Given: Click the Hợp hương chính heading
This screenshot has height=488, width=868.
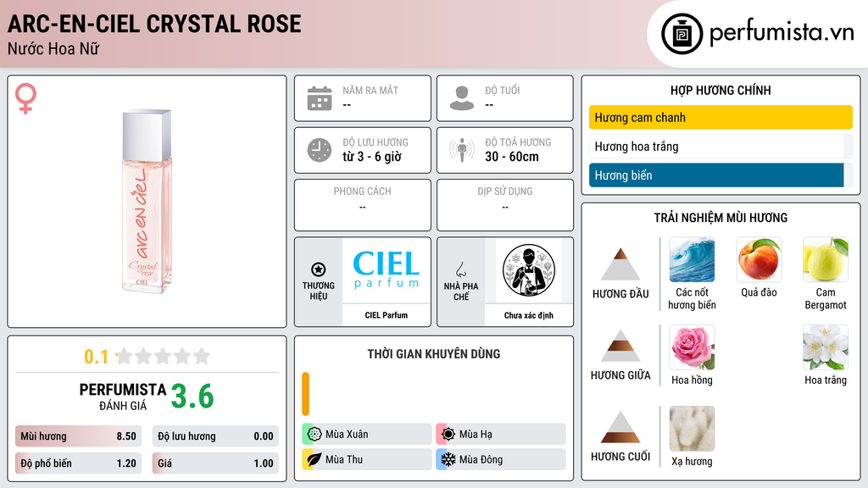Looking at the screenshot, I should pyautogui.click(x=721, y=90).
